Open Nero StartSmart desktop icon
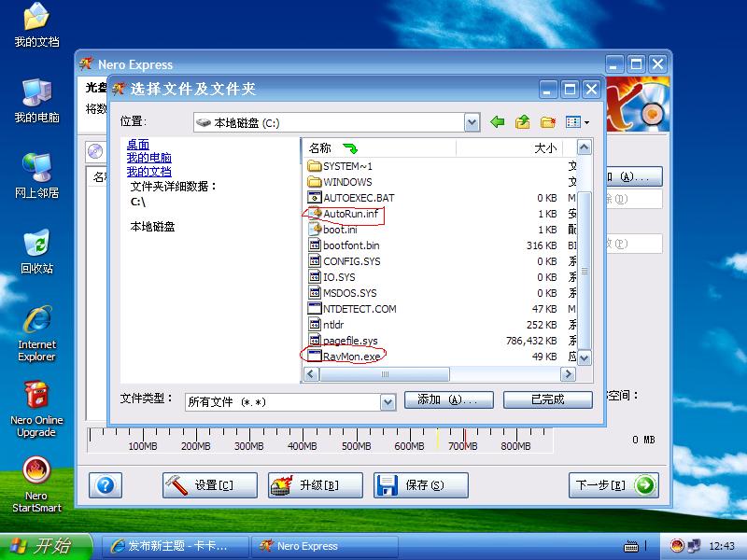 (36, 483)
